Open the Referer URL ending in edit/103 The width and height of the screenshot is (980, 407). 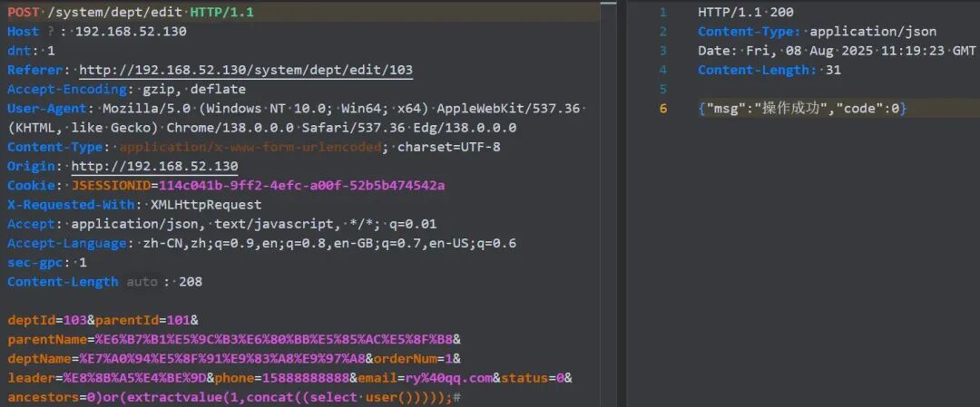246,70
